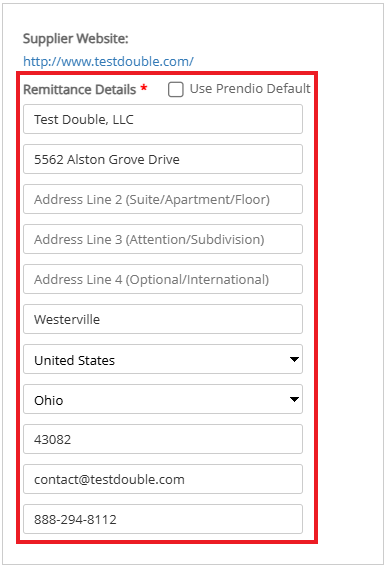Enable the Use Prendio Default checkbox
Screen dimensions: 388x568
[x=176, y=89]
